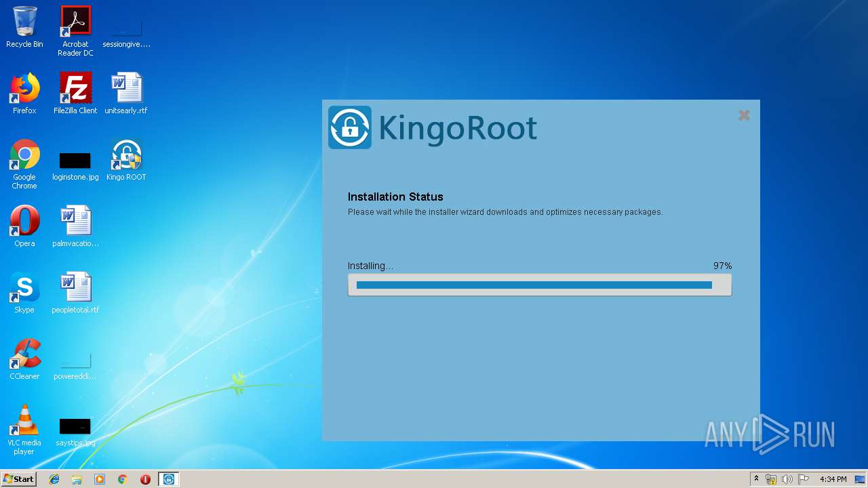Viewport: 868px width, 488px height.
Task: Open the Recycle Bin desktop icon
Action: 24,27
